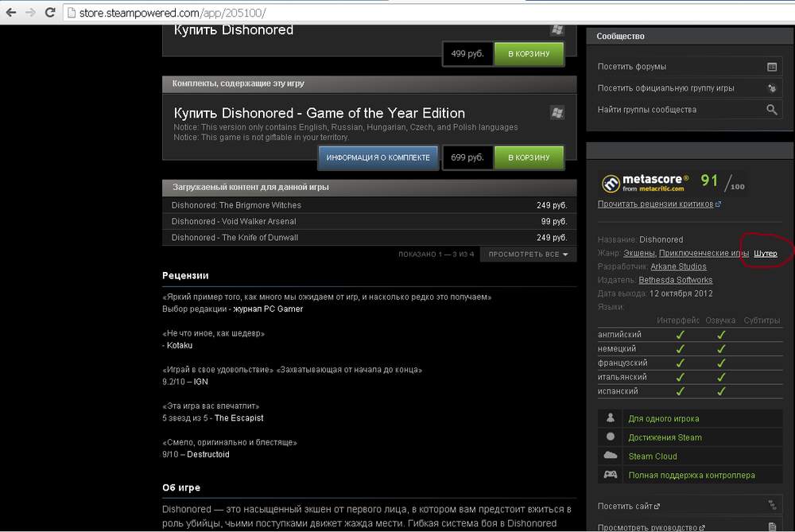Open Посетить сайт link

629,506
